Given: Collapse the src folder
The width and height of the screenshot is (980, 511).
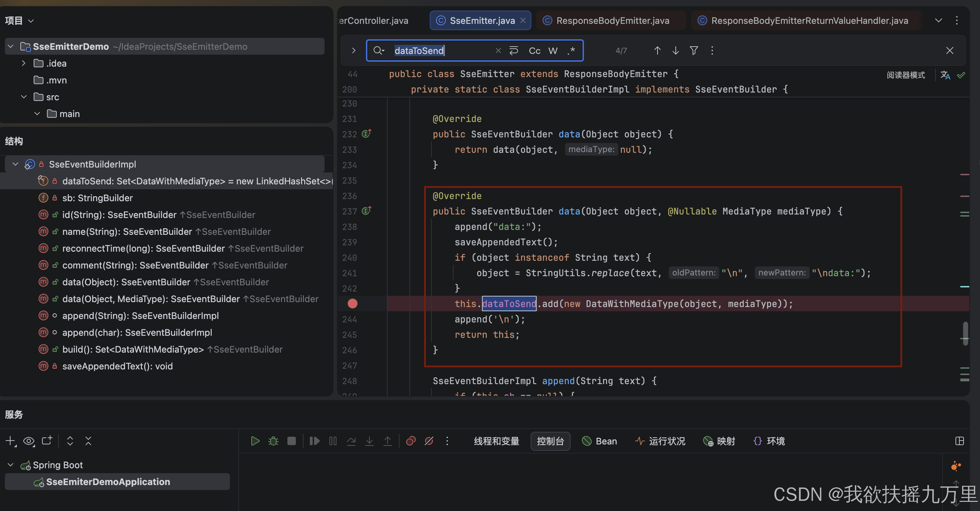Looking at the screenshot, I should (x=24, y=97).
